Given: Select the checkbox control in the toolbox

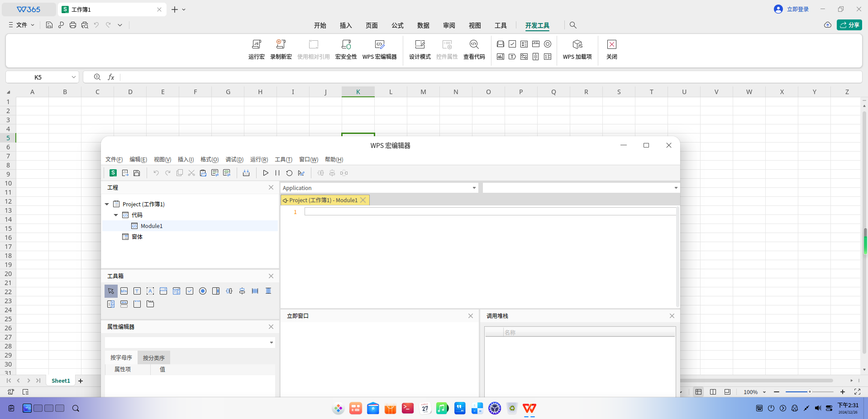Looking at the screenshot, I should pos(190,291).
